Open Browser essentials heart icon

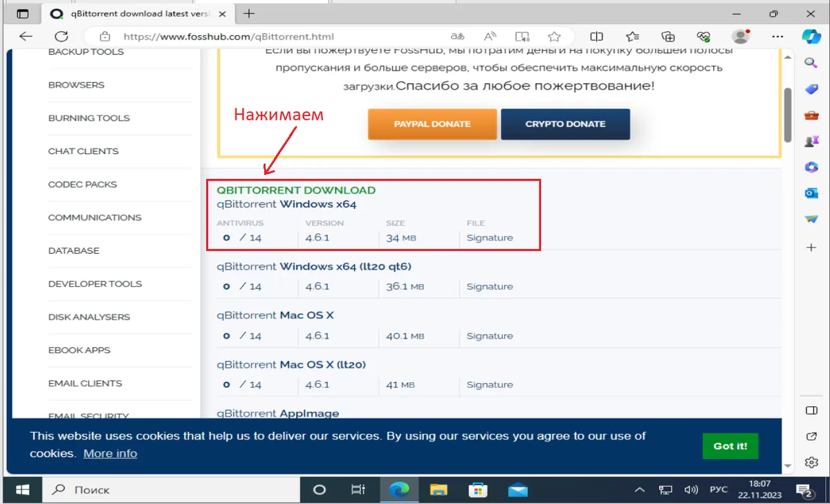click(x=704, y=37)
